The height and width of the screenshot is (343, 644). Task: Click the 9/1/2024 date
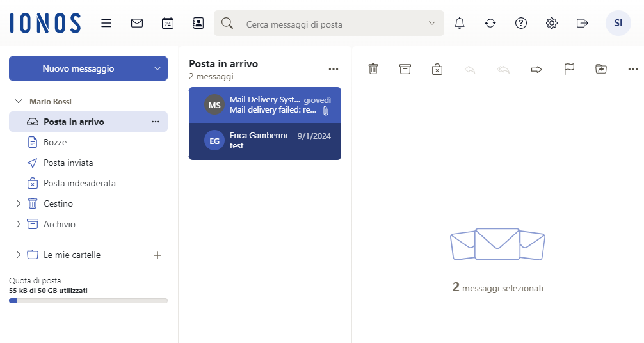[314, 136]
